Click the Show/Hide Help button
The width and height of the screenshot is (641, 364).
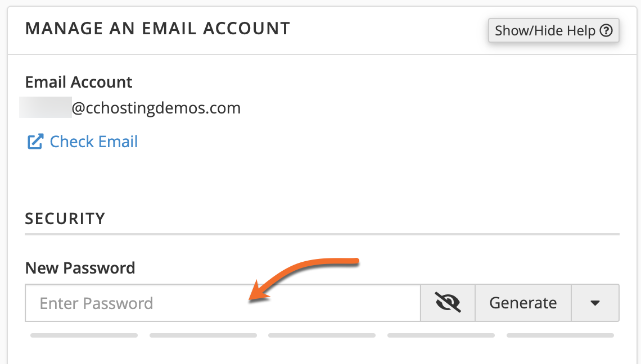[553, 30]
